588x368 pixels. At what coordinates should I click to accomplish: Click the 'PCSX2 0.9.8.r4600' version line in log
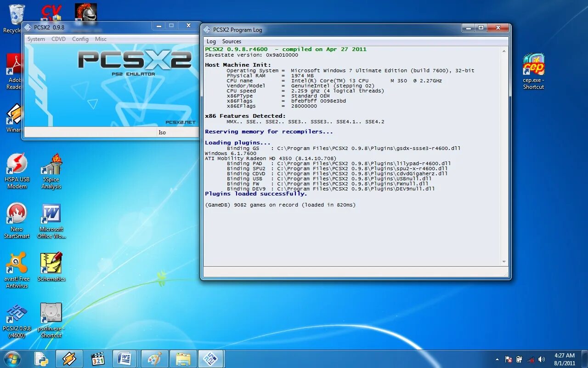point(286,49)
